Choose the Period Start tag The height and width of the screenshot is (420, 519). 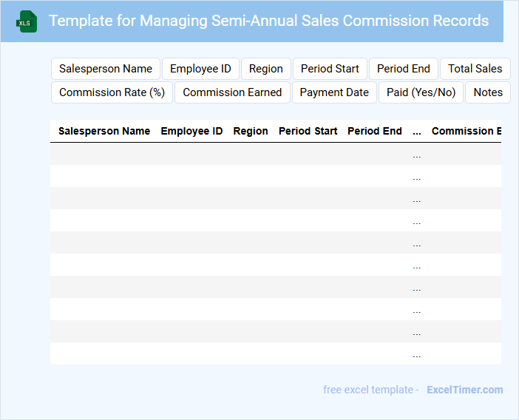pos(330,69)
